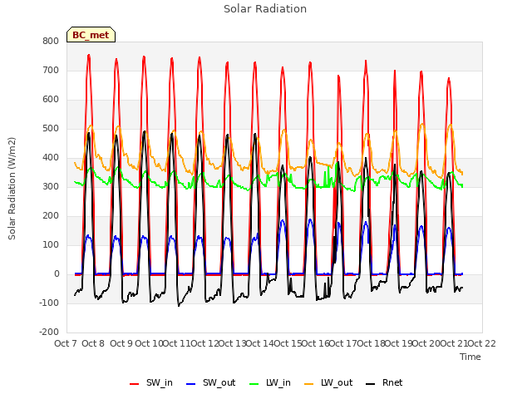Click the orange LW_out legend color marker

coord(309,384)
